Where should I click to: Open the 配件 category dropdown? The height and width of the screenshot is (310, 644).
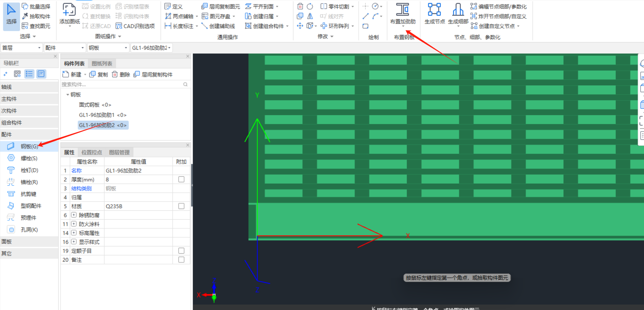[x=65, y=48]
